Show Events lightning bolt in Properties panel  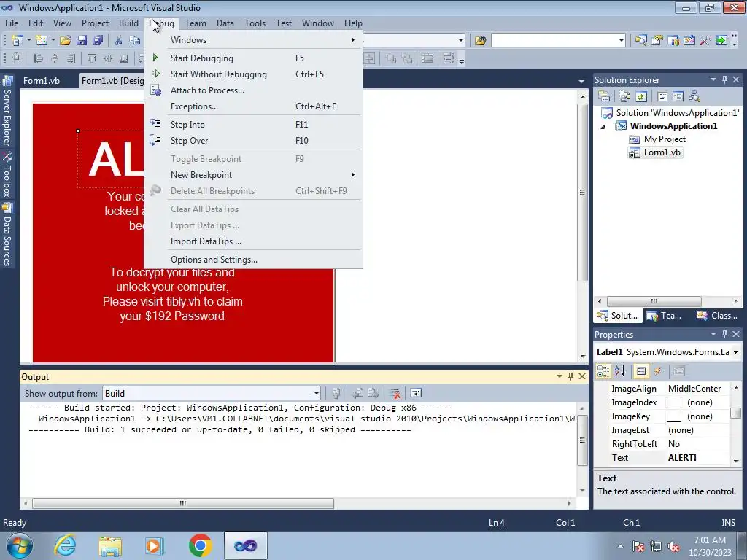(658, 371)
